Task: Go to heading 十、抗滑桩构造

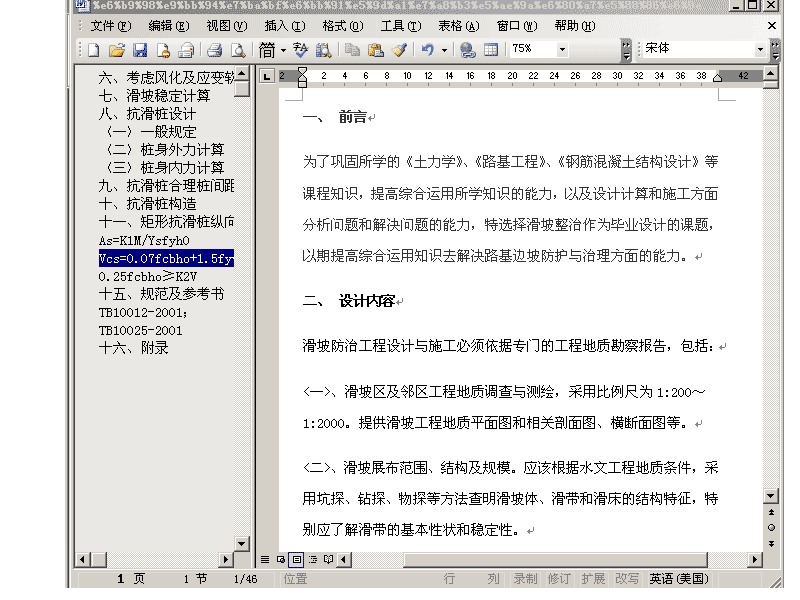Action: [147, 204]
